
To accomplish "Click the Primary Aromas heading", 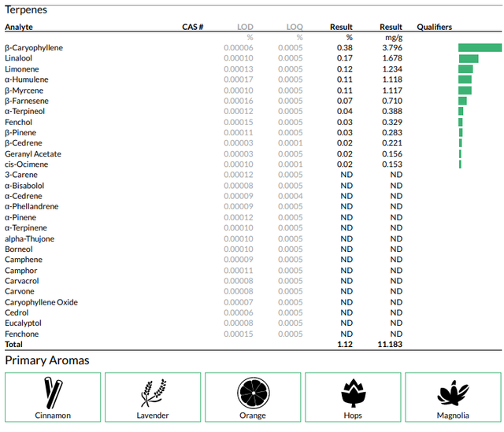I will [47, 360].
